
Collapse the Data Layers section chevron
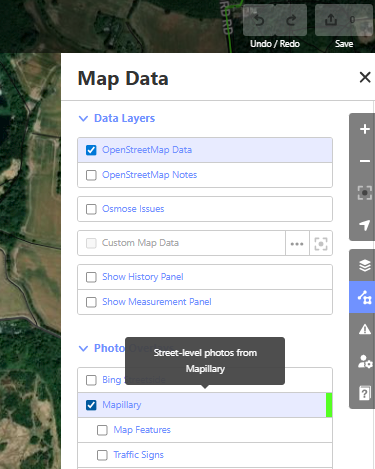[x=83, y=118]
